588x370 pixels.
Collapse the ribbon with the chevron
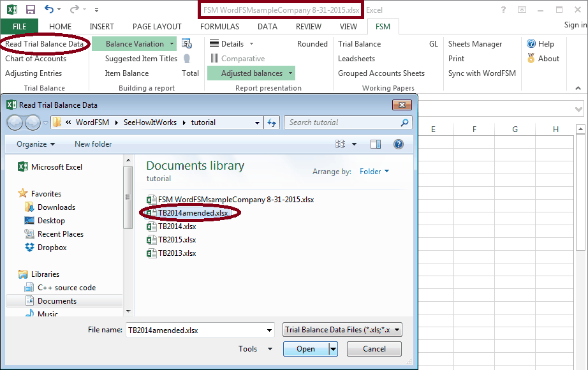(x=578, y=88)
